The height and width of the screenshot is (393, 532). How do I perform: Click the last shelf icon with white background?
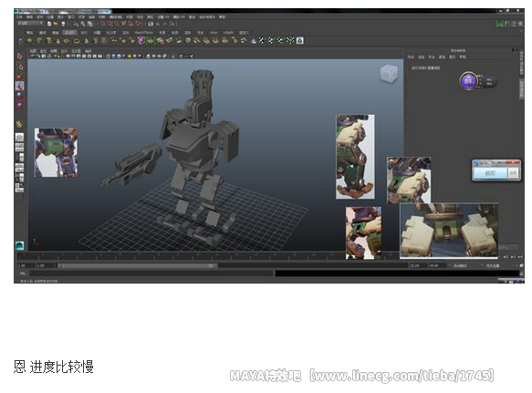(299, 41)
